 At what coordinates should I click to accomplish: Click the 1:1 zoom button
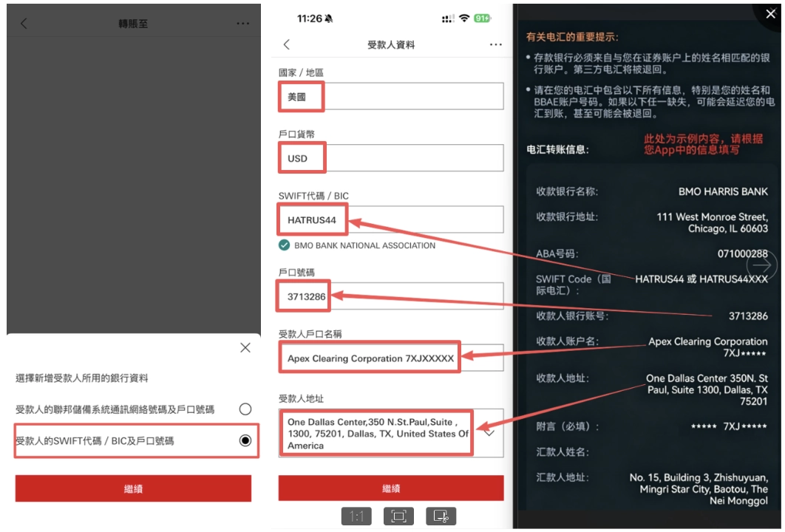[x=356, y=516]
